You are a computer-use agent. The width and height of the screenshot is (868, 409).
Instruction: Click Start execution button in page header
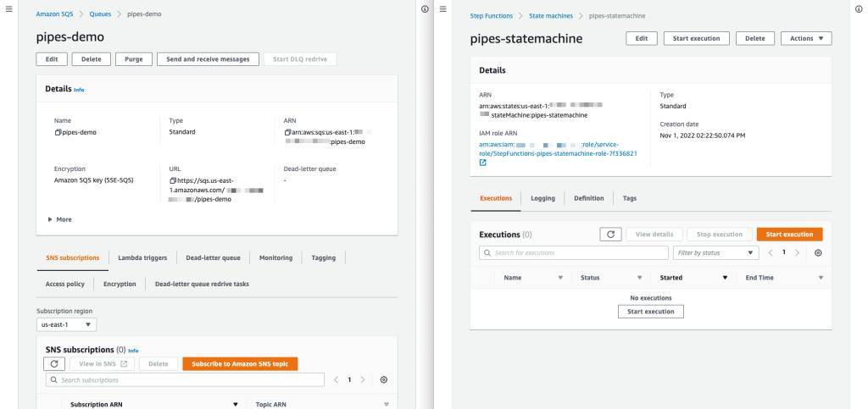point(697,39)
